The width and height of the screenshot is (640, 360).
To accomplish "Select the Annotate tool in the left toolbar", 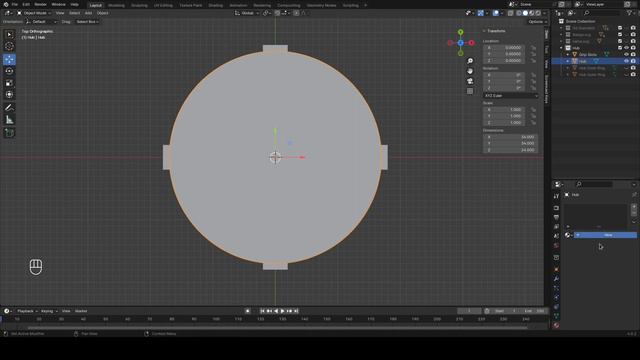I will tap(9, 107).
